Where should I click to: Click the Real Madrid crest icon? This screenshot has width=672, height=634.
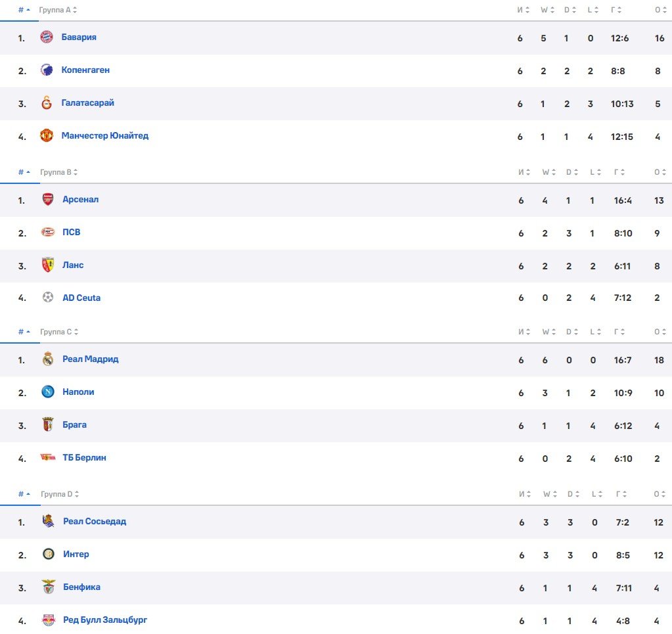(47, 359)
